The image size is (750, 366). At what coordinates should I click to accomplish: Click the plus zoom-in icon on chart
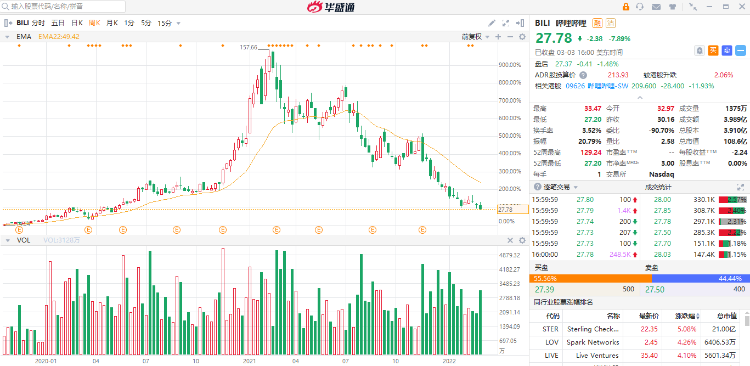498,37
